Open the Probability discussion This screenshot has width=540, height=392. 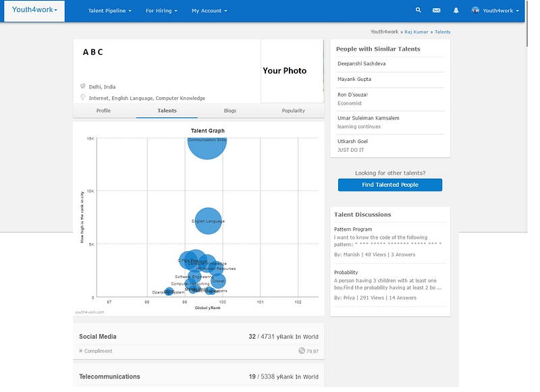(x=346, y=272)
